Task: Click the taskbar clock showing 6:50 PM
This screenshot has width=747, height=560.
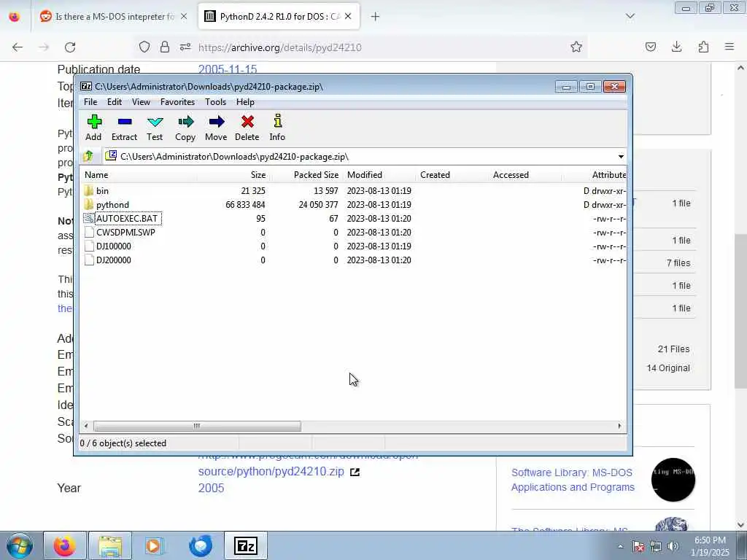Action: 711,546
